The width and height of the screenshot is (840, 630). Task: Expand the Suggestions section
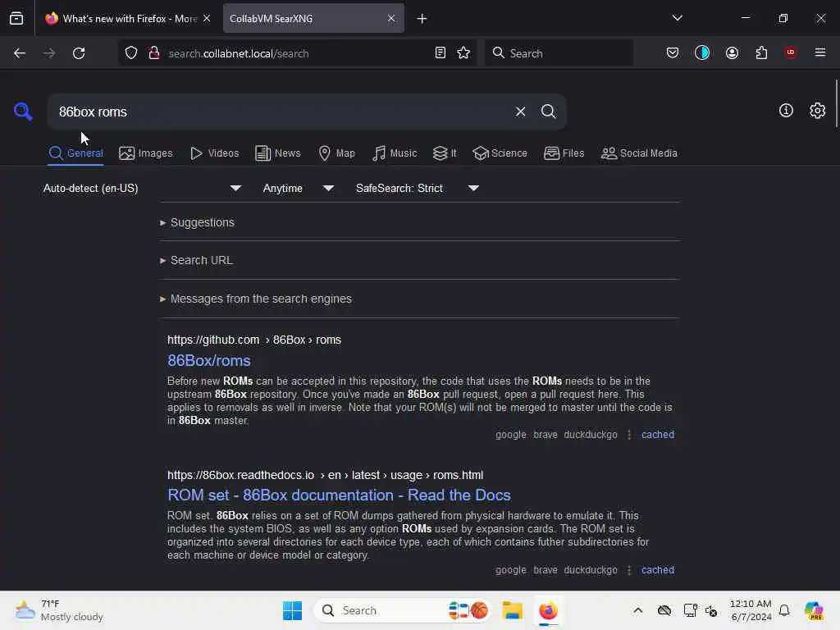coord(197,222)
